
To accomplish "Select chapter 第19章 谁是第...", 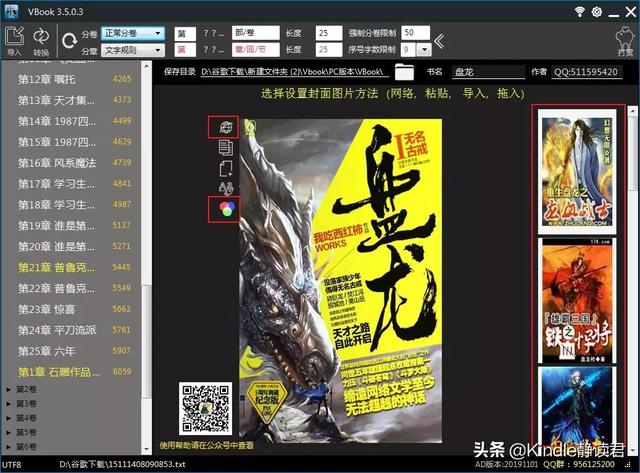I will [x=73, y=226].
